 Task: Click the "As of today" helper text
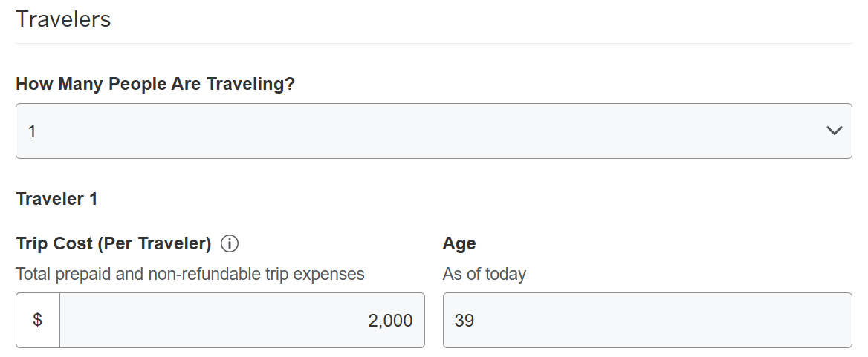[485, 274]
